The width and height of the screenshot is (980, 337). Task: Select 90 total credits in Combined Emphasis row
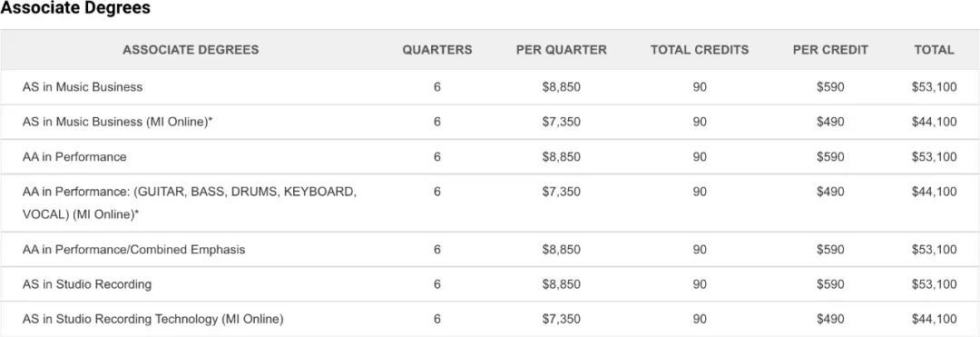pyautogui.click(x=700, y=250)
